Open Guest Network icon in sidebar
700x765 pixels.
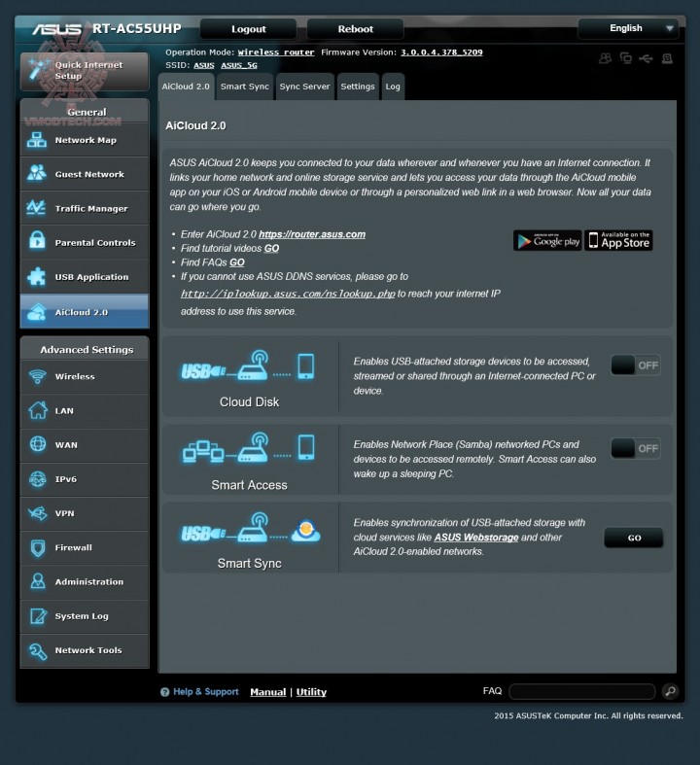tap(37, 173)
